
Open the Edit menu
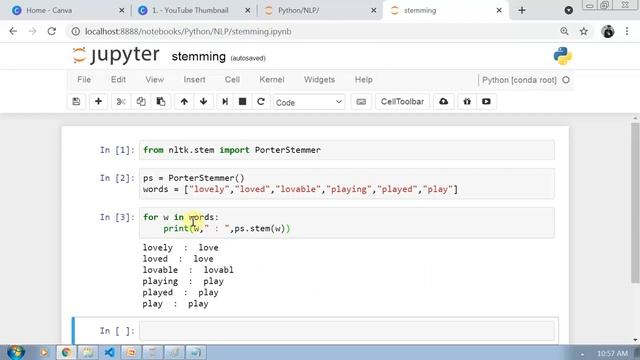point(118,80)
